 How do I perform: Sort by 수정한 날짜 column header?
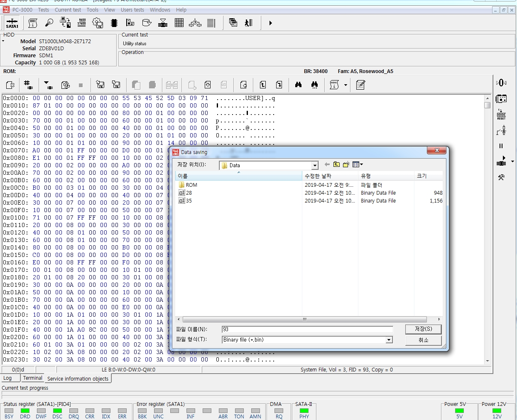tap(330, 176)
